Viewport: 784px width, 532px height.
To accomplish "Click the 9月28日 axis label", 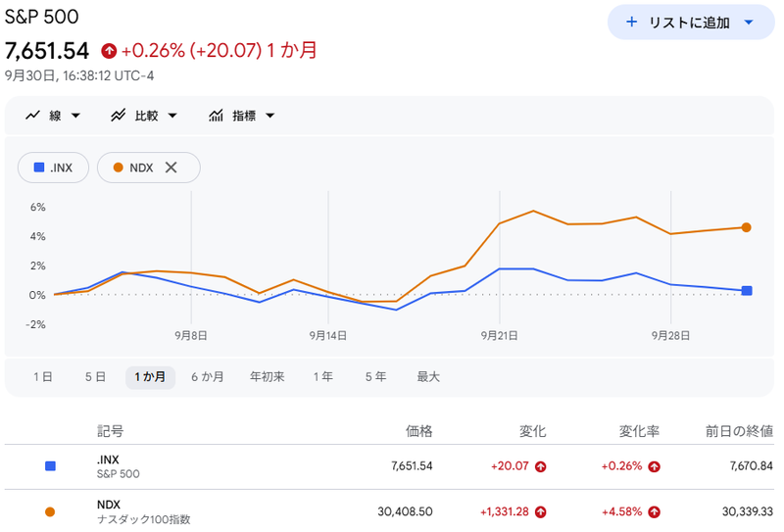I will coord(670,335).
